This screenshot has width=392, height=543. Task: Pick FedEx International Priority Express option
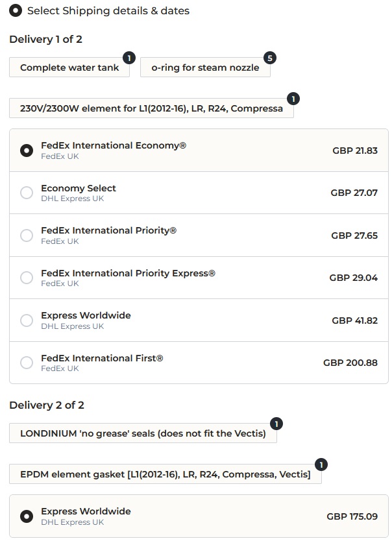coord(27,278)
